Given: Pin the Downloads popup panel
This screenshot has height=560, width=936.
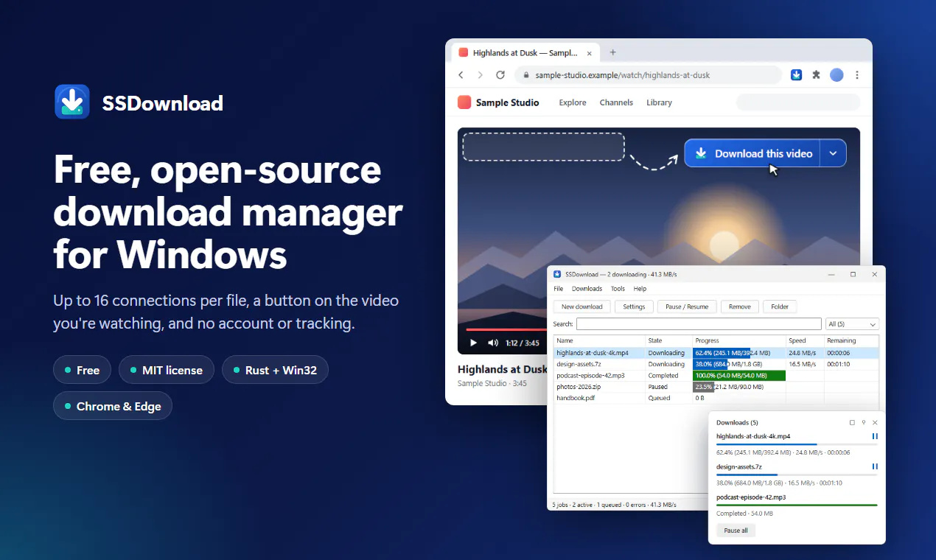Looking at the screenshot, I should point(864,423).
